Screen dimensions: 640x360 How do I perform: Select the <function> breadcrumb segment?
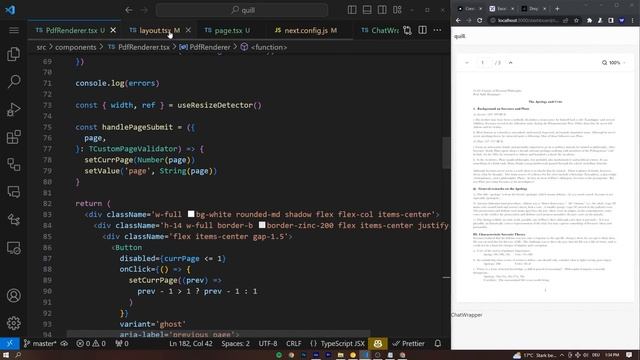264,47
